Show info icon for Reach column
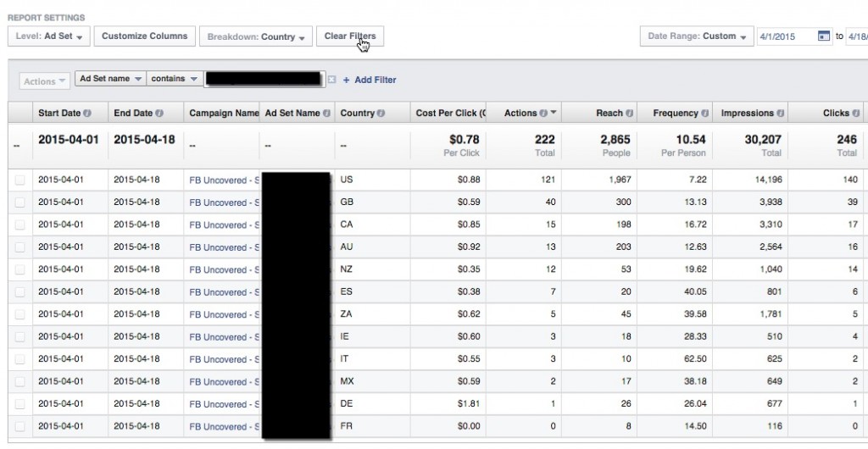The image size is (868, 449). 630,113
